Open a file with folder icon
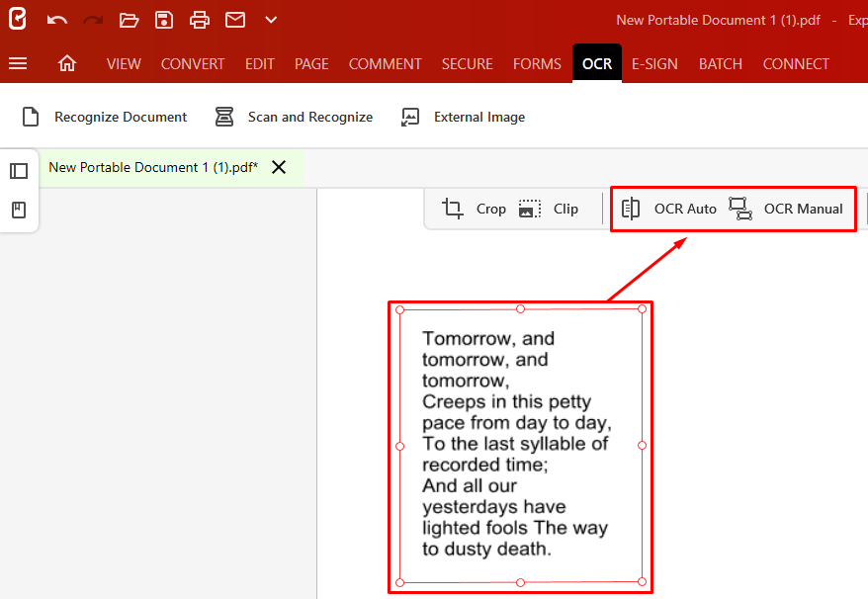 129,20
